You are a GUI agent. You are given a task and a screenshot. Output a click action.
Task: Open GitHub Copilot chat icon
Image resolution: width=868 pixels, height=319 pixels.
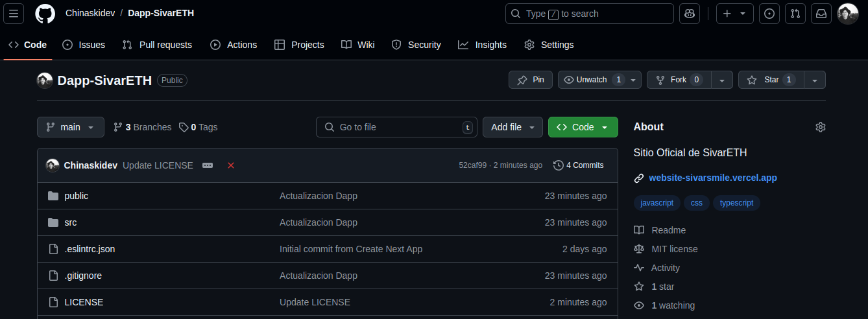point(690,14)
